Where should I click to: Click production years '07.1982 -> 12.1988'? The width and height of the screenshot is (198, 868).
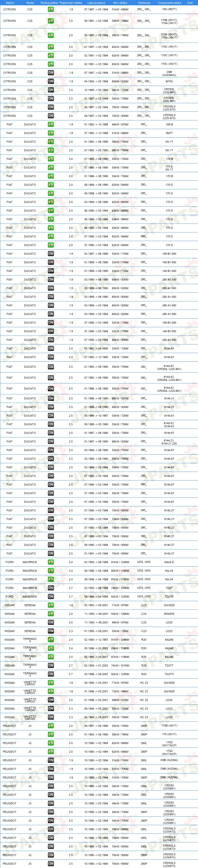[x=96, y=133]
